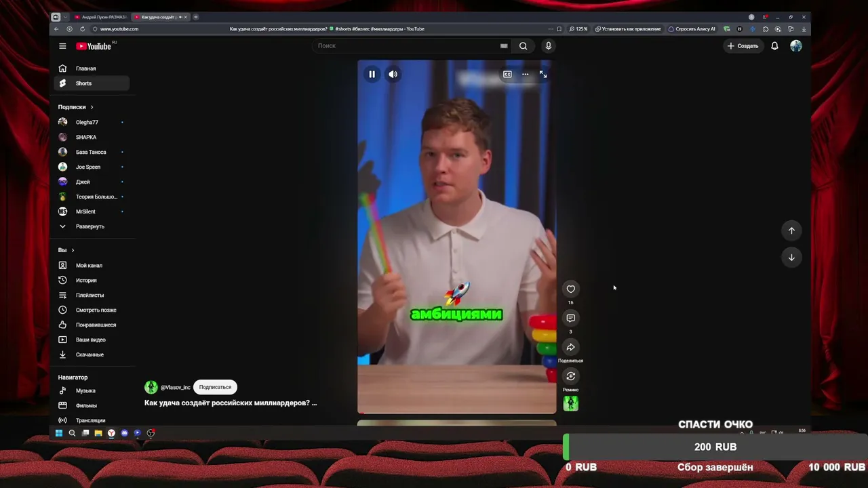The image size is (868, 488).
Task: Start voice search with the microphone
Action: 549,46
